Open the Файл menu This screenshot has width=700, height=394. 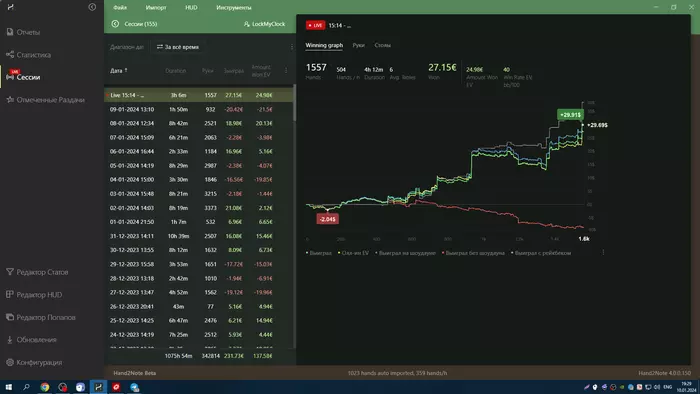pyautogui.click(x=120, y=7)
